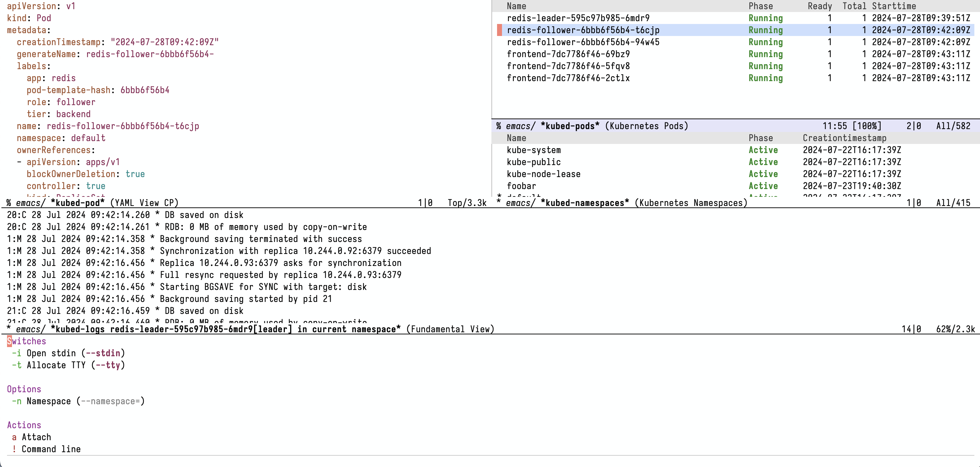980x467 pixels.
Task: Select the kube-system namespace
Action: point(533,150)
